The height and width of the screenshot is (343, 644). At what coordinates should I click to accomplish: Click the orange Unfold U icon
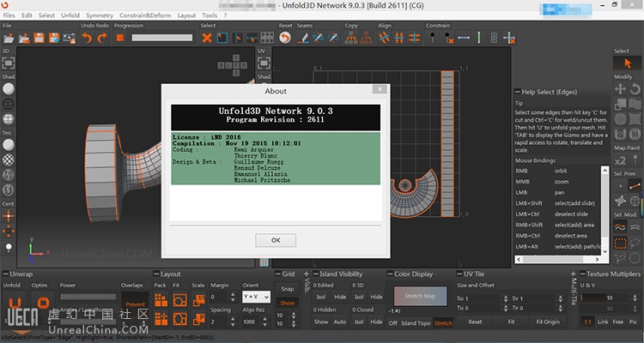tap(15, 303)
